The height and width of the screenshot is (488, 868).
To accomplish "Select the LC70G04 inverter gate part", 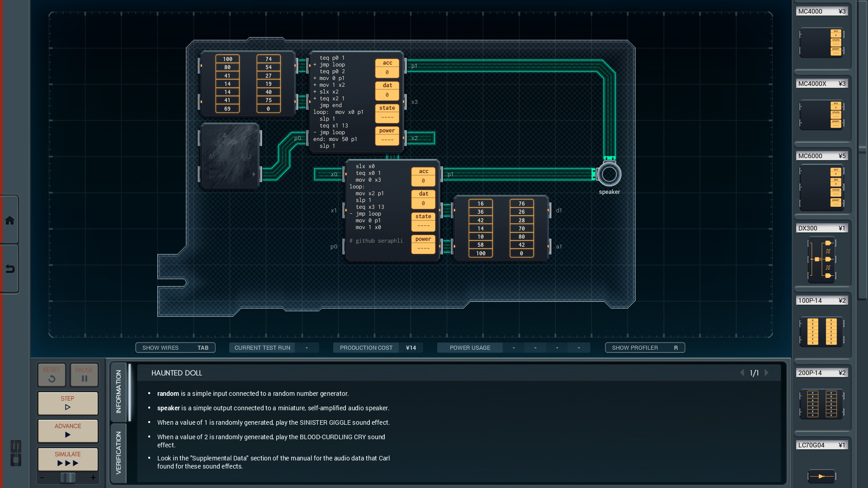I will pyautogui.click(x=821, y=476).
